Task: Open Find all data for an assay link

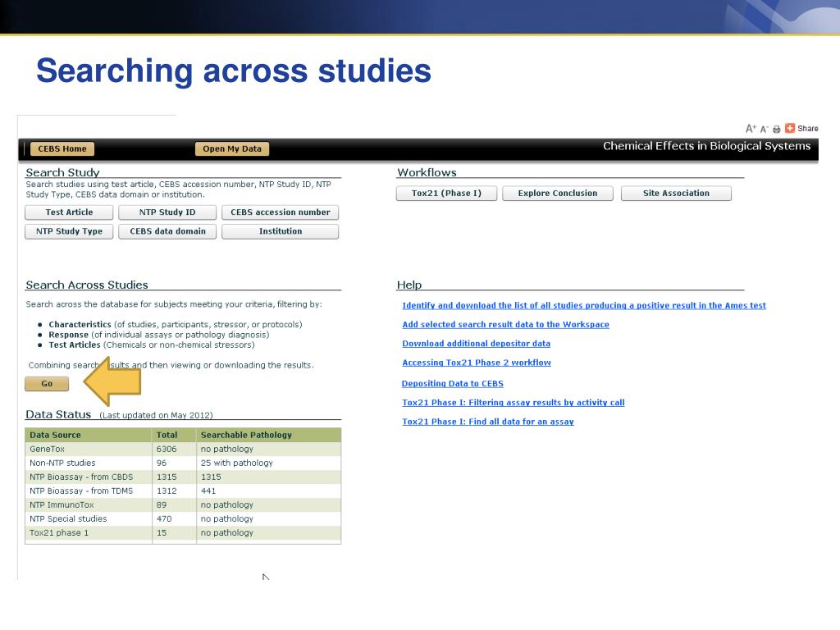Action: coord(488,422)
